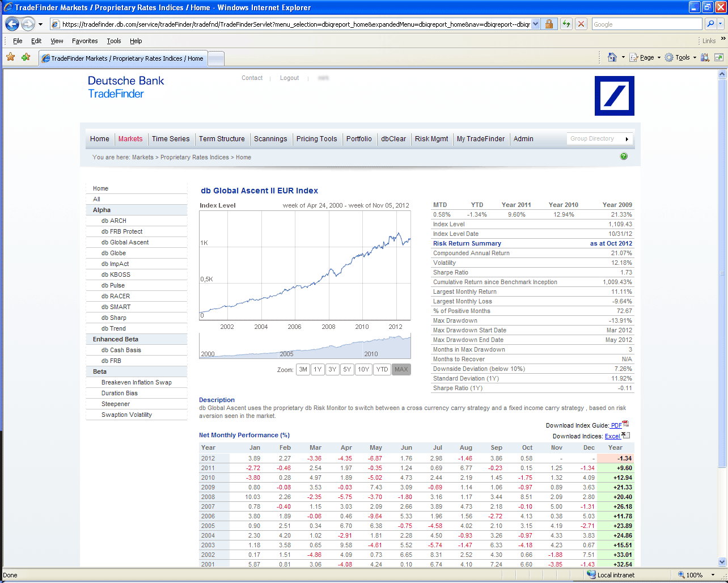Click the chart overview range slider

pos(305,347)
